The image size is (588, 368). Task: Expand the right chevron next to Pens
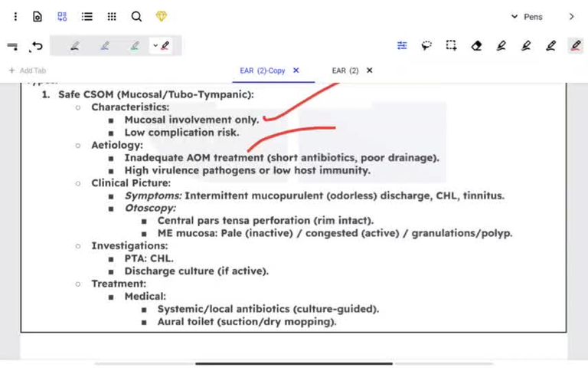coord(571,17)
